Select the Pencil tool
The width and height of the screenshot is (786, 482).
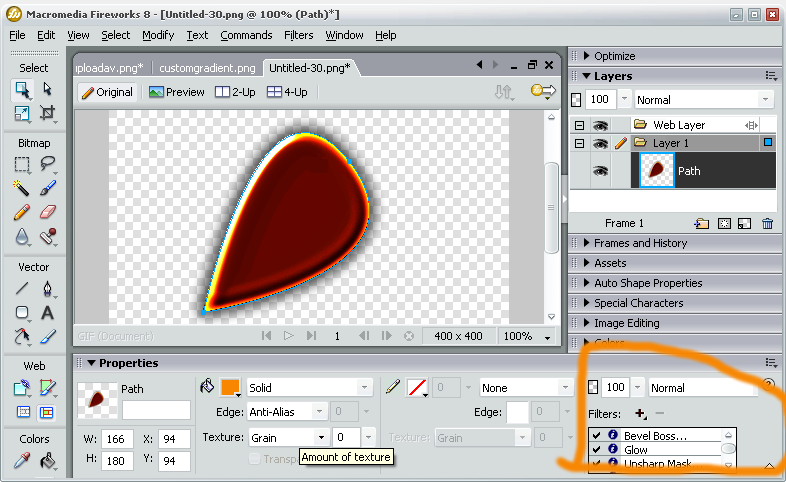click(x=22, y=212)
